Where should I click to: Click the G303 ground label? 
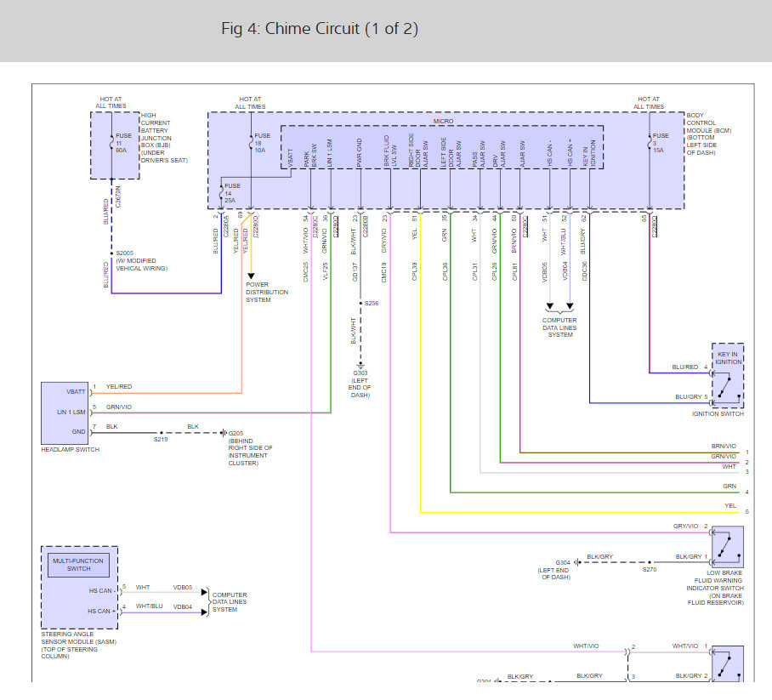[360, 373]
